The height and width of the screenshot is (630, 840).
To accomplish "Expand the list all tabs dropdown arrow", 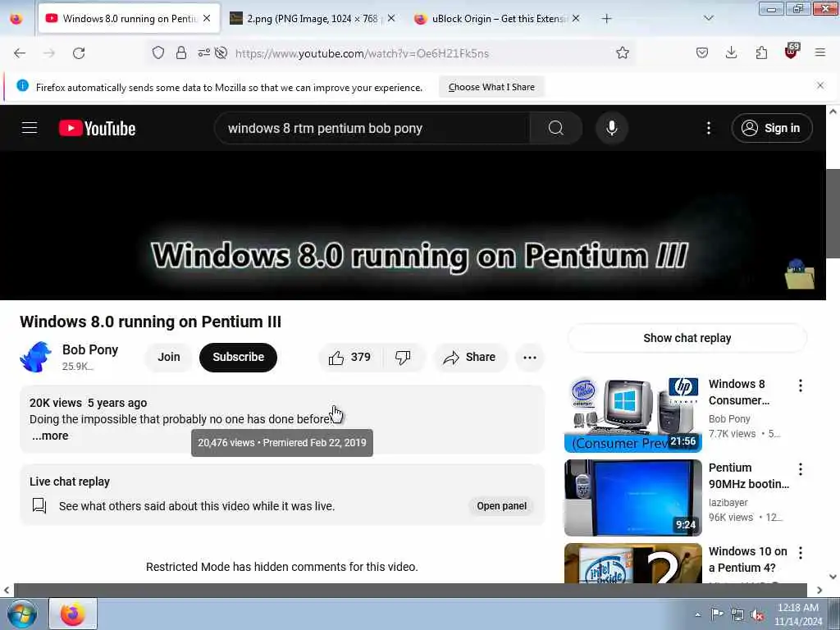I will coord(709,18).
